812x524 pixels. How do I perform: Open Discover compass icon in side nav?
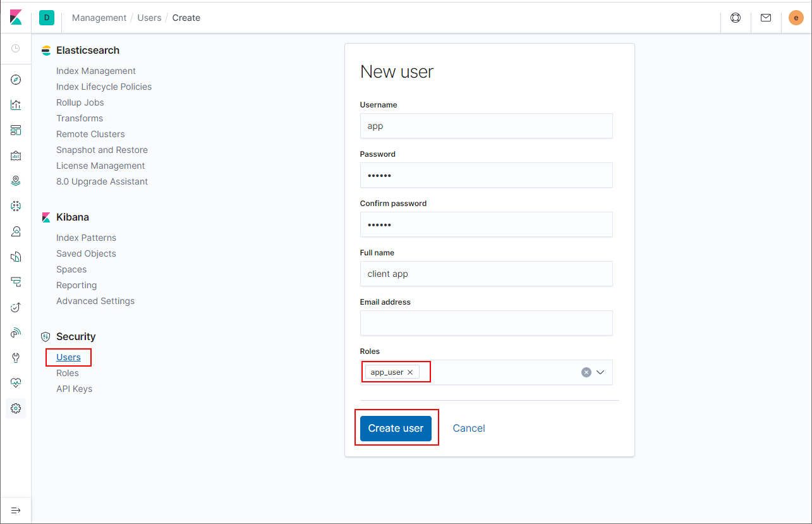pyautogui.click(x=16, y=80)
